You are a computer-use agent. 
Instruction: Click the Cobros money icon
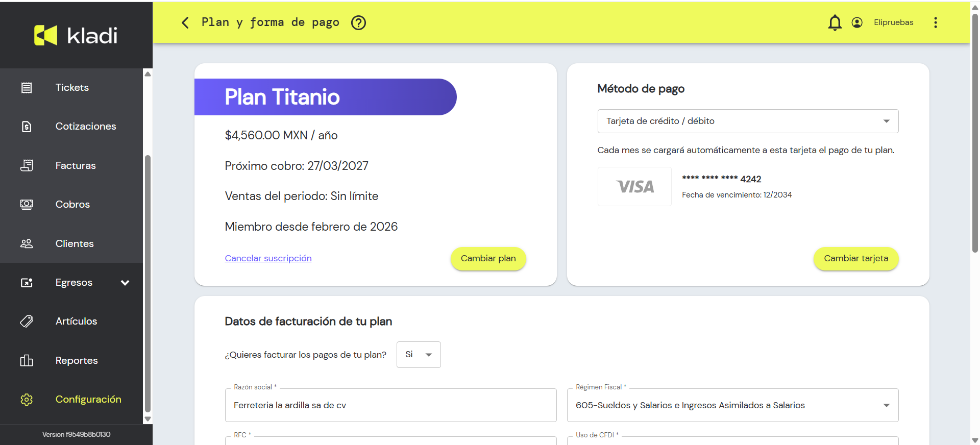click(27, 205)
